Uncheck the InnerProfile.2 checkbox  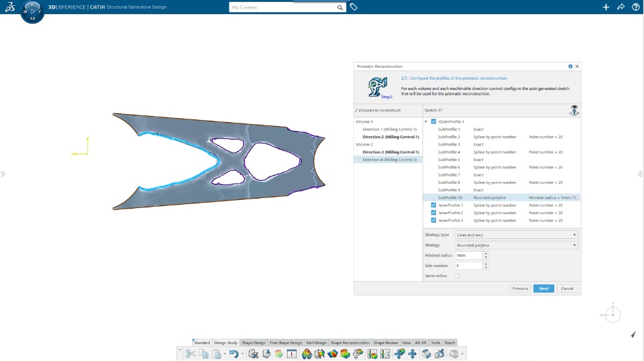(433, 213)
